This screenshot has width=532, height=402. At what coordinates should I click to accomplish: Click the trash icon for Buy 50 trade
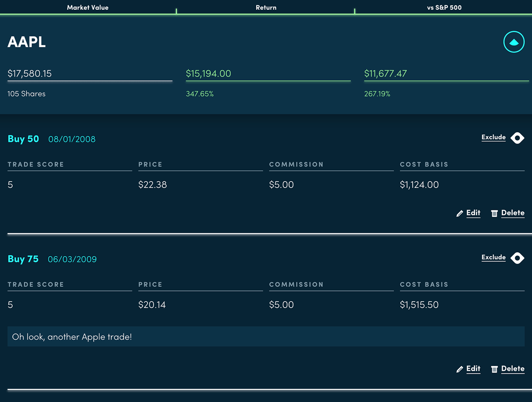tap(494, 213)
